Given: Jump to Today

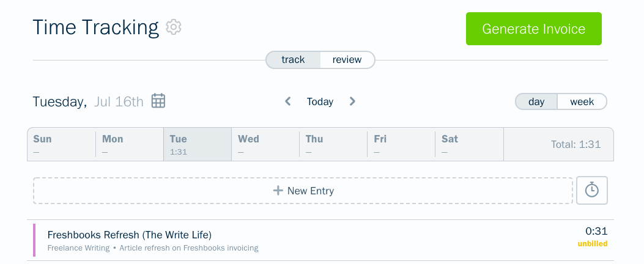Looking at the screenshot, I should (x=320, y=102).
